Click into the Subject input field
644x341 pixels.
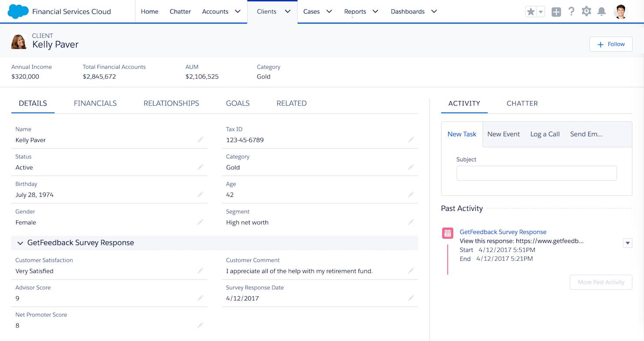[537, 173]
